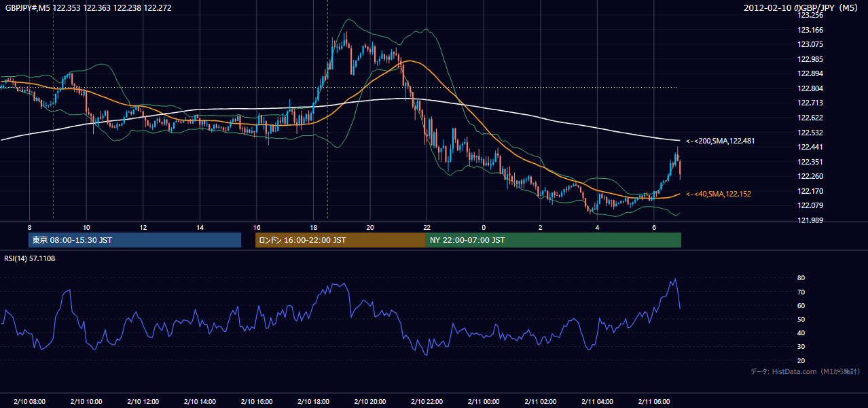The image size is (868, 408).
Task: Select the 200,SMA,122.481 indicator label
Action: coord(720,141)
